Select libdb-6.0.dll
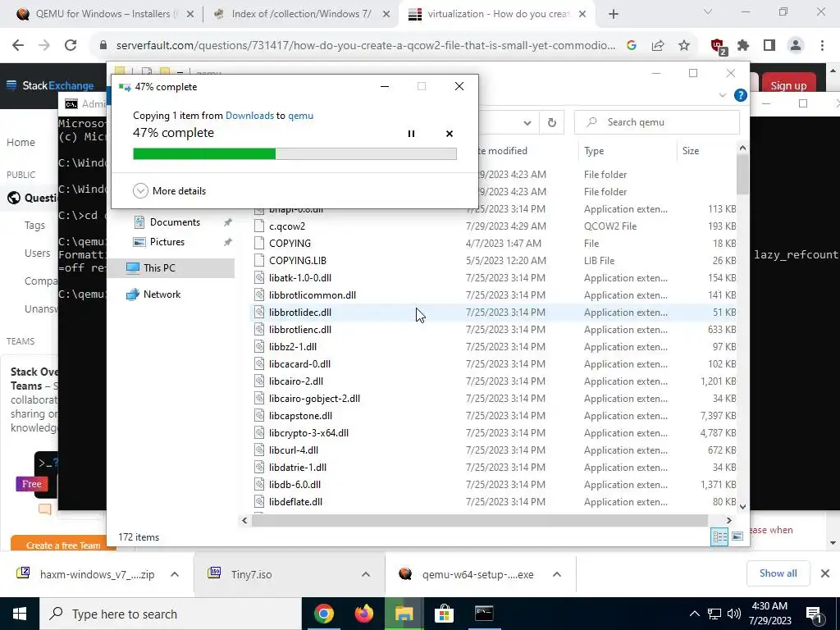 tap(294, 484)
